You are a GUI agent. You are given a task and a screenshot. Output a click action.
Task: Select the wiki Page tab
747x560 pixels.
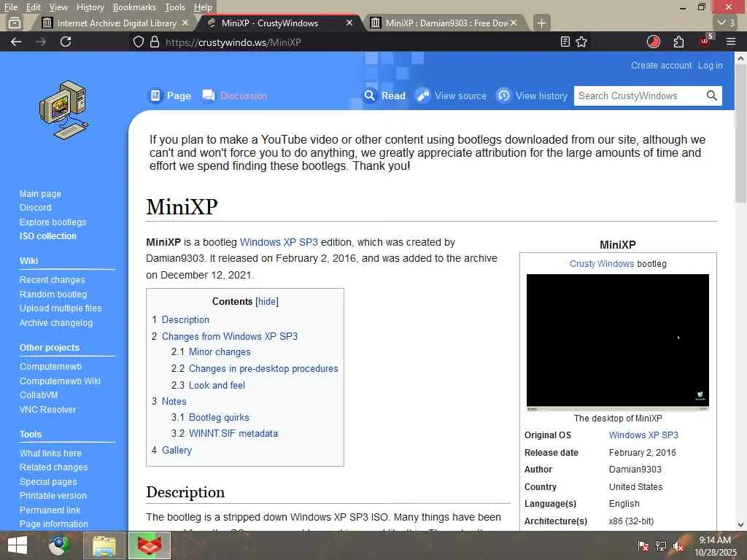click(x=171, y=96)
